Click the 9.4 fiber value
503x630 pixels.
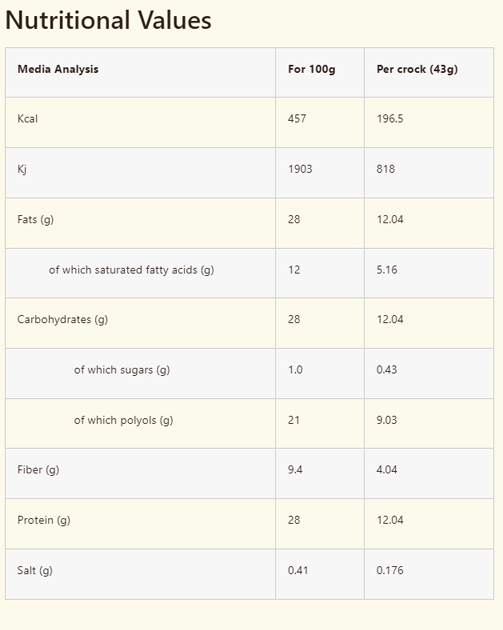coord(295,469)
